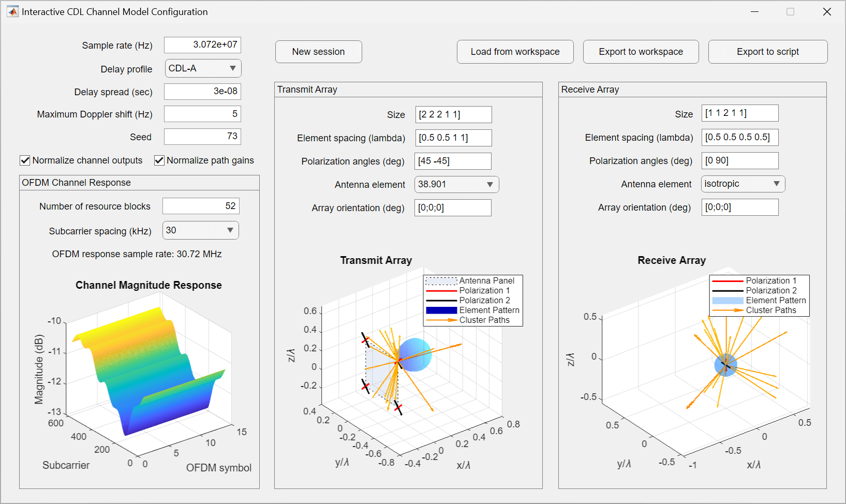Click Load from workspace
The width and height of the screenshot is (846, 504).
514,52
